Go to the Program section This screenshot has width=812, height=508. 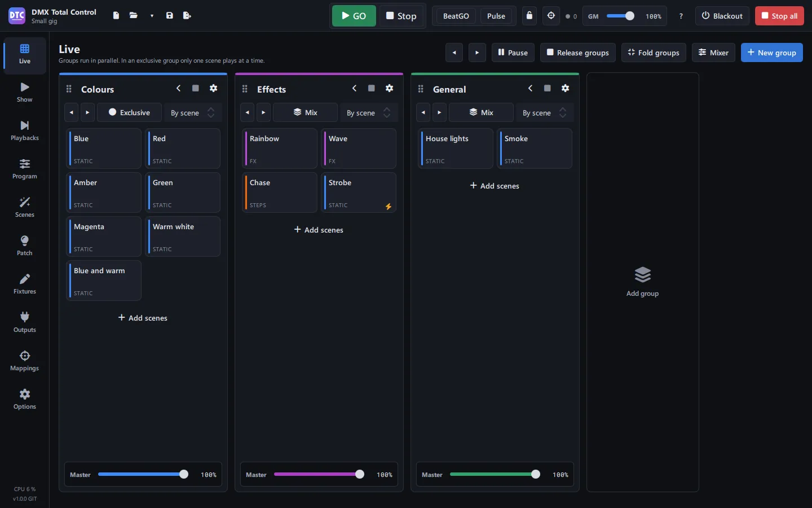point(25,169)
